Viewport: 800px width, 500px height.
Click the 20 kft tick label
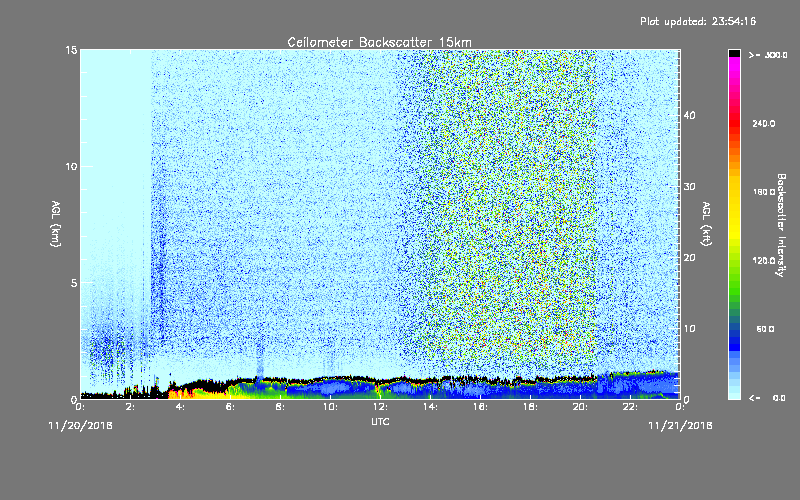tap(689, 258)
